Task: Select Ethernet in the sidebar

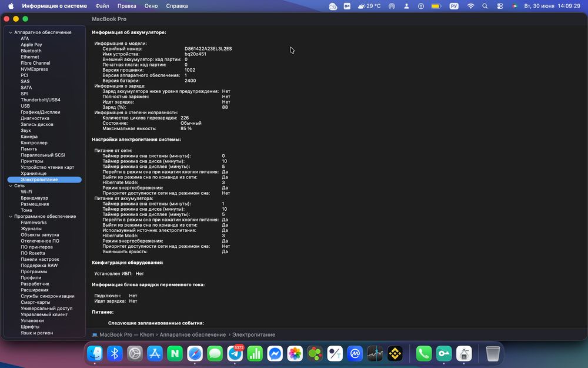Action: point(30,57)
